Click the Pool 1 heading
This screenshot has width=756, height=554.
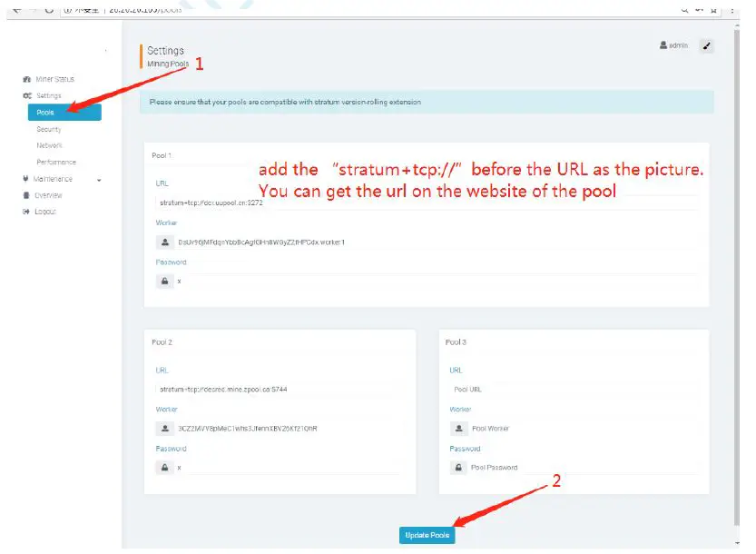click(x=162, y=155)
